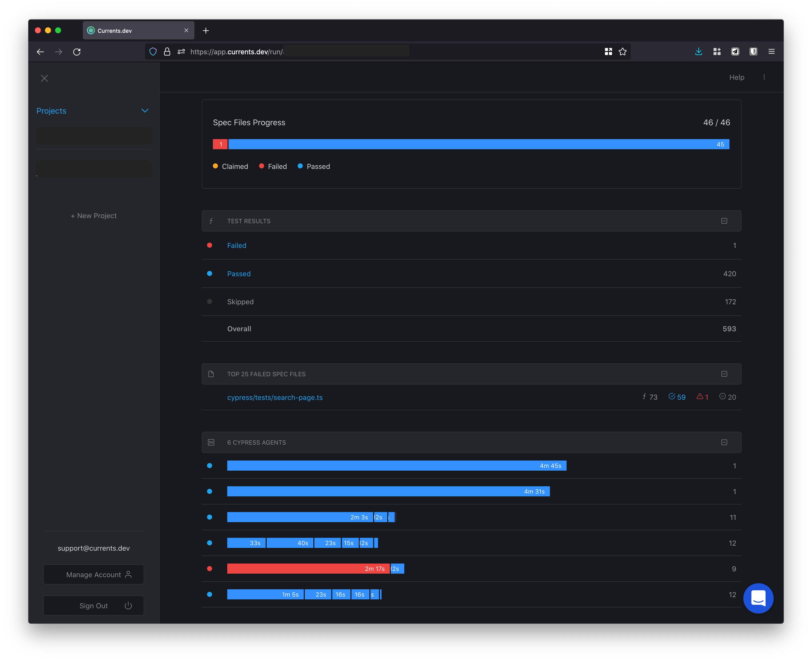The width and height of the screenshot is (812, 661).
Task: Open the three-dot options menu
Action: (x=764, y=77)
